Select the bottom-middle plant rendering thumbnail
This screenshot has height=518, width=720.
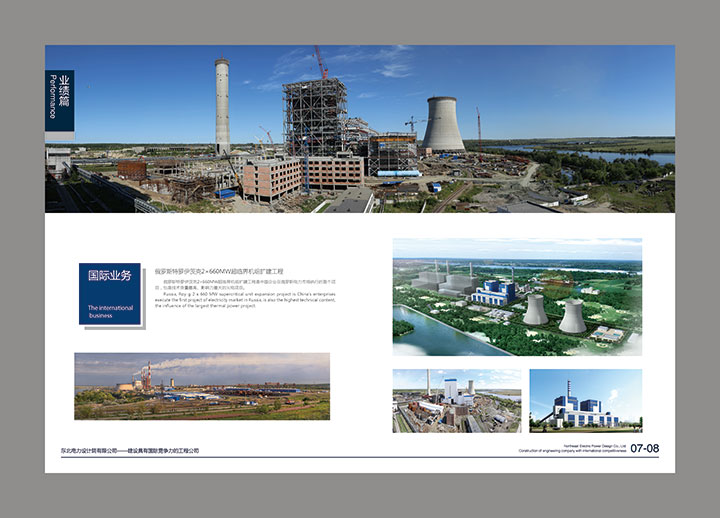click(456, 400)
